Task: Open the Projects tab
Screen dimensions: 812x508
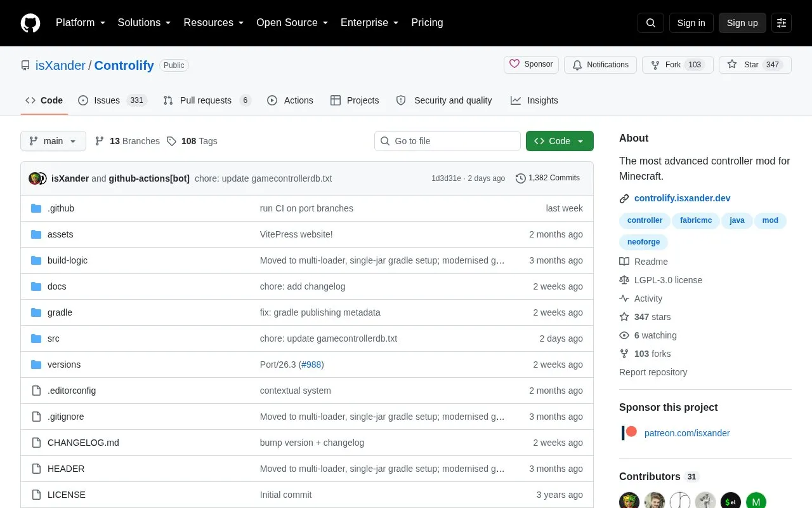Action: point(355,100)
